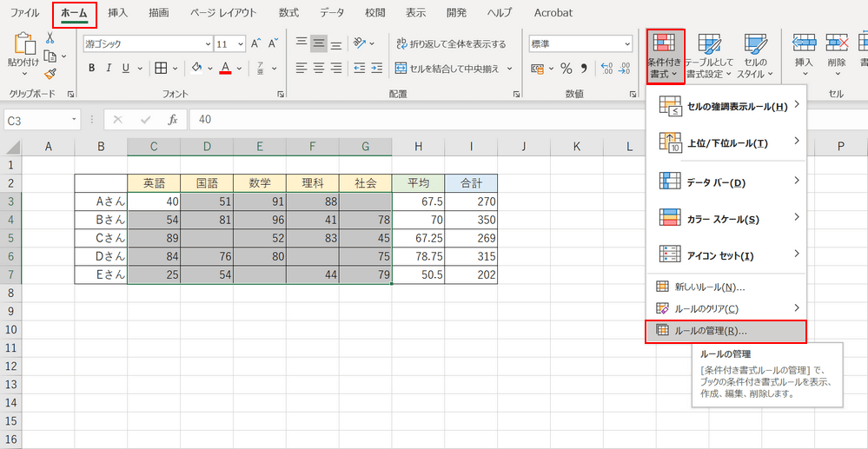Select the format painter brush icon
868x449 pixels.
50,75
